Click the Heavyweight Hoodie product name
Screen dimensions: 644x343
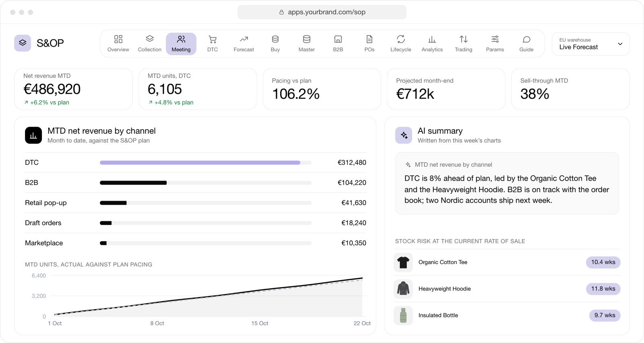coord(445,289)
